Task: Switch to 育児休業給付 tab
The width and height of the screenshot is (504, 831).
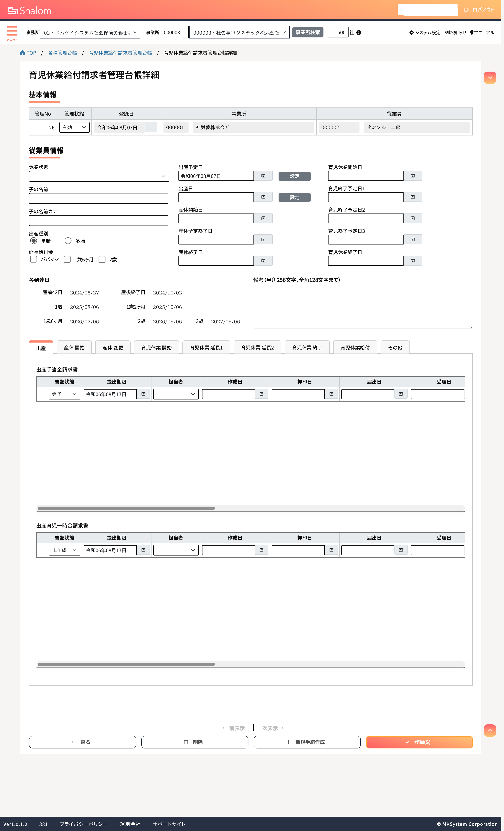Action: [x=355, y=348]
